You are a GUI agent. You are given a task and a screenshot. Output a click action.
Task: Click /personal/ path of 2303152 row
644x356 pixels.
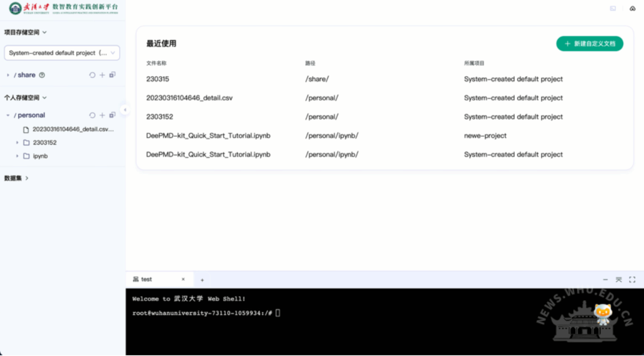click(x=322, y=117)
